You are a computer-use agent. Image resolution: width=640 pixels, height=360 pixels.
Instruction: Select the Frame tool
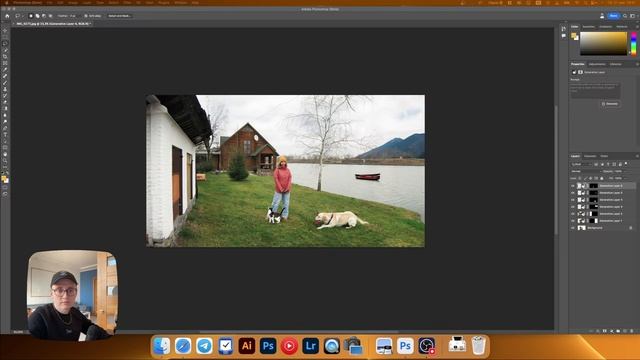pyautogui.click(x=5, y=63)
